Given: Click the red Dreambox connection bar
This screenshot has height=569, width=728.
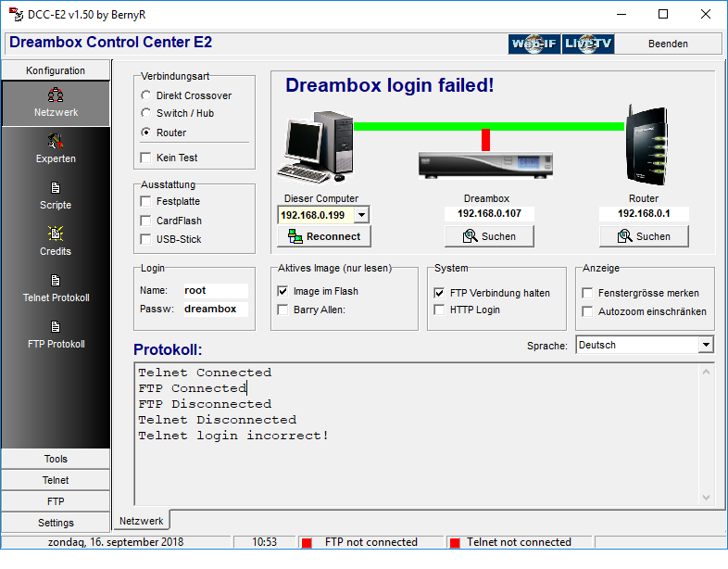Looking at the screenshot, I should click(x=485, y=140).
